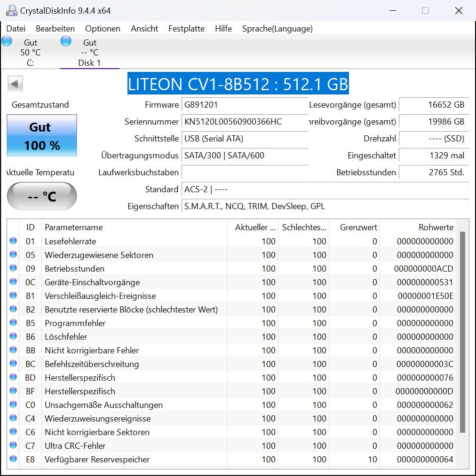This screenshot has width=476, height=476.
Task: Click status orb of row C0 Unsachgemäße Ausschaltungen
Action: (13, 405)
